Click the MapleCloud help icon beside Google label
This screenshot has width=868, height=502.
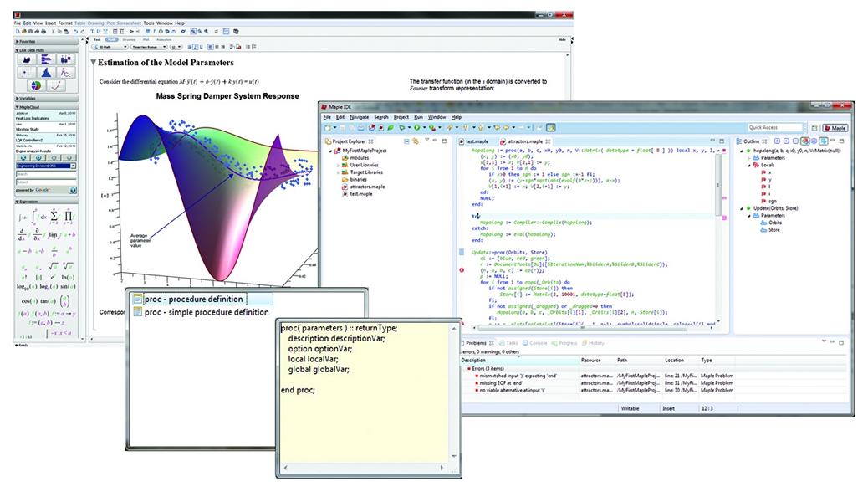[x=73, y=191]
